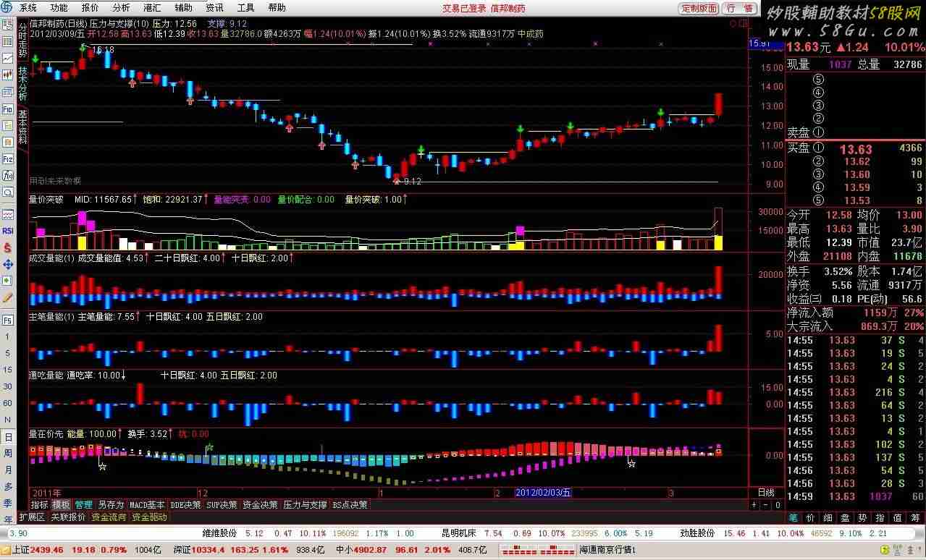The width and height of the screenshot is (926, 560).
Task: Select the BS点决策 template
Action: [x=350, y=505]
